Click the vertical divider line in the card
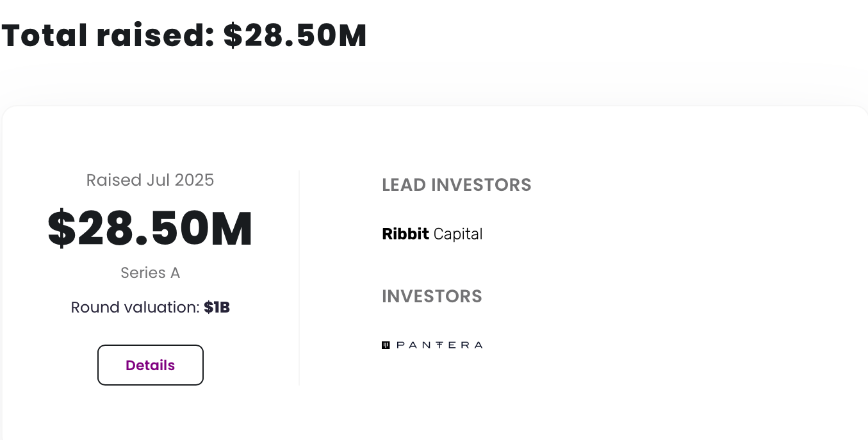Image resolution: width=868 pixels, height=440 pixels. 299,279
